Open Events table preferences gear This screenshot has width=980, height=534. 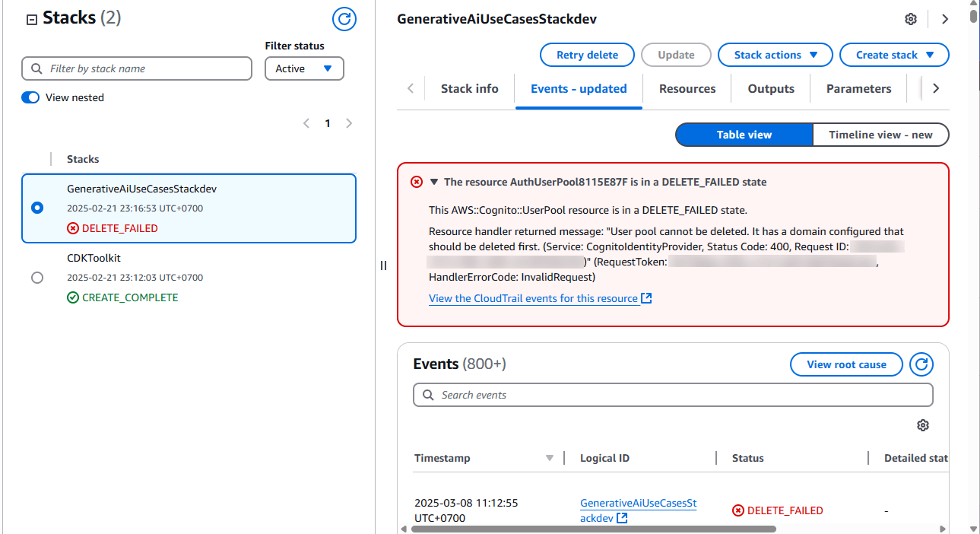click(923, 425)
